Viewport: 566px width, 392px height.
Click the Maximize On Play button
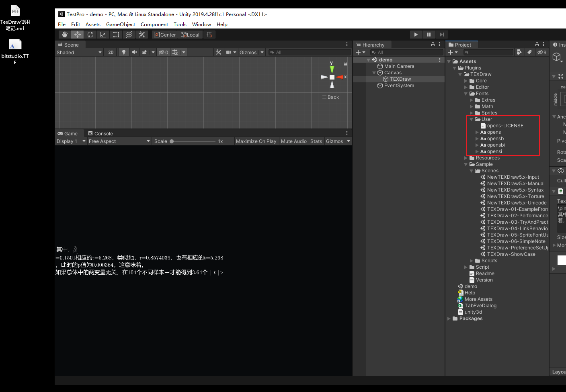coord(256,141)
